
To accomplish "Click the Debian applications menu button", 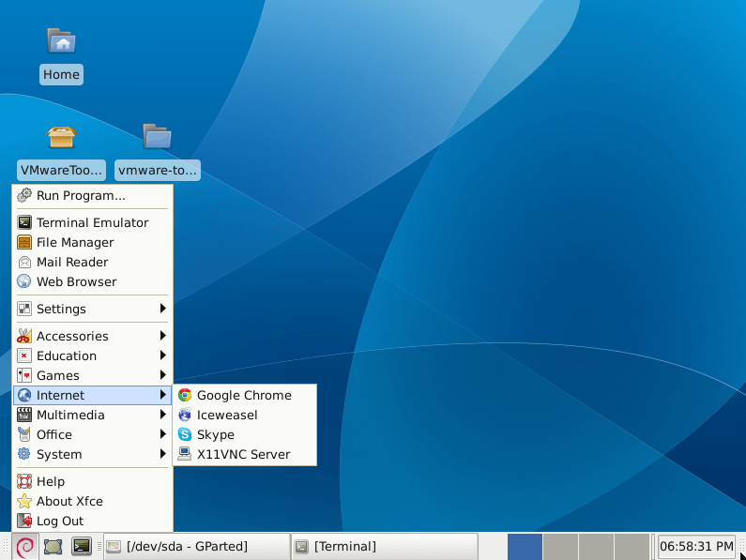I will point(24,546).
